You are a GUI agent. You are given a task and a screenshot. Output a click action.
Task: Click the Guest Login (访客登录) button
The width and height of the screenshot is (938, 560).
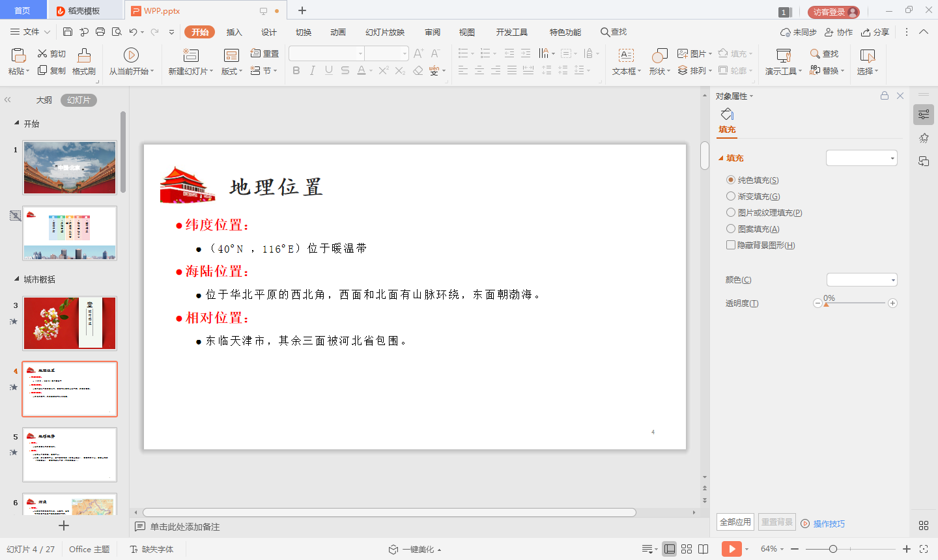pos(834,12)
